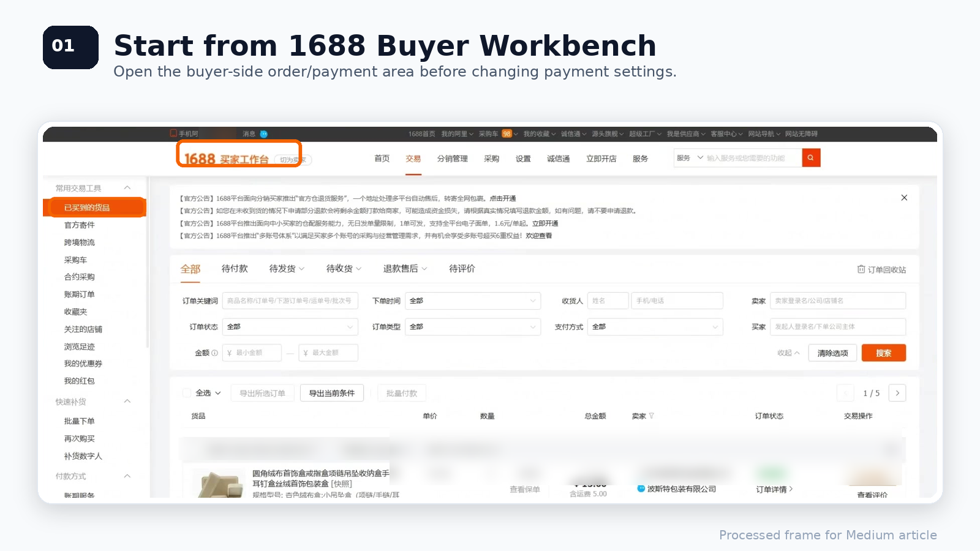Click the seller name (卖家) input field

click(838, 301)
